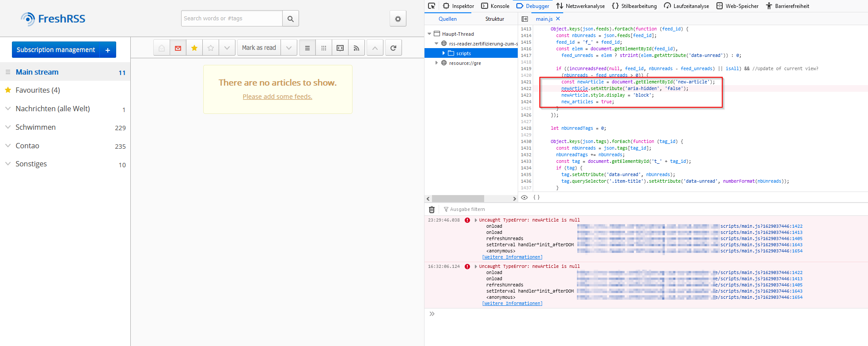
Task: Click the search magnifier button
Action: pyautogui.click(x=290, y=19)
